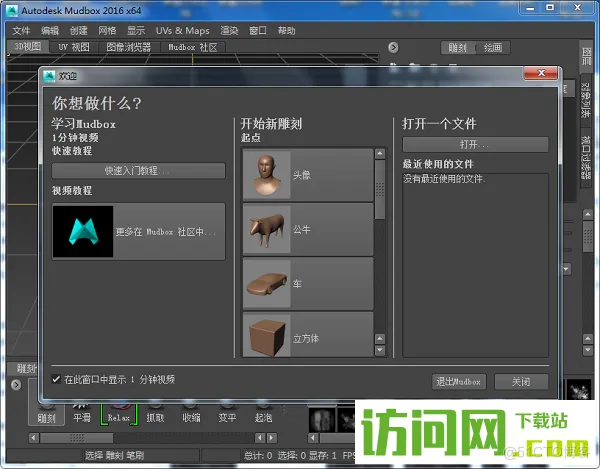Open the 网格 menu
Image resolution: width=600 pixels, height=469 pixels.
[x=107, y=31]
